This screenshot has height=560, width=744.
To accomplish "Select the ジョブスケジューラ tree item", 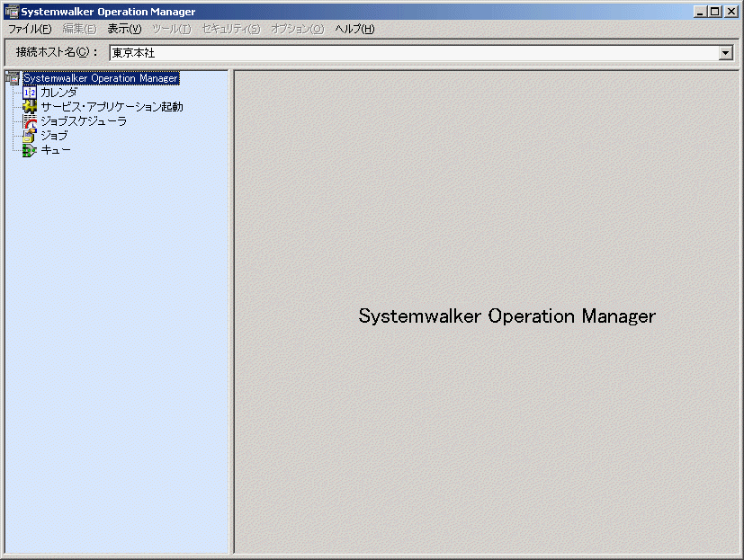I will point(84,121).
